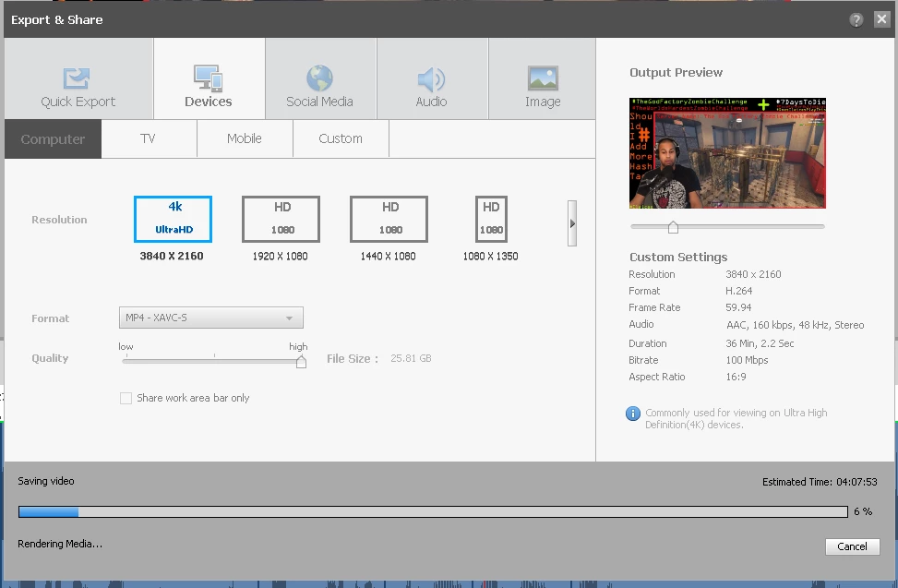898x588 pixels.
Task: Select the TV sub-tab
Action: [149, 138]
